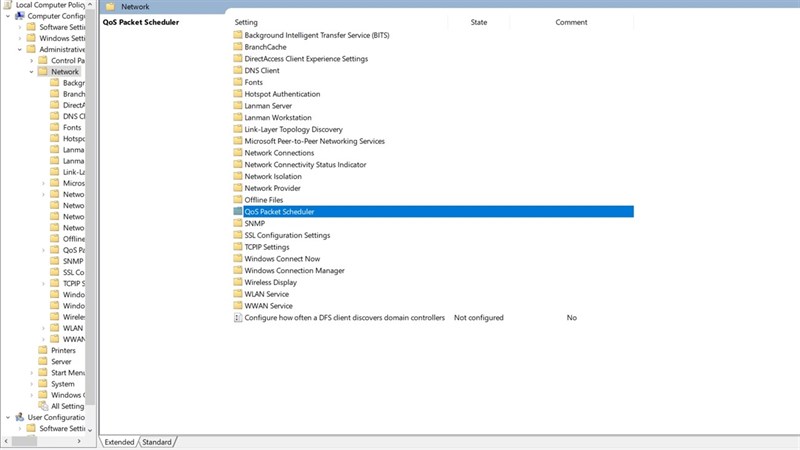Sort by the State column header
Image resolution: width=800 pixels, height=450 pixels.
point(479,22)
